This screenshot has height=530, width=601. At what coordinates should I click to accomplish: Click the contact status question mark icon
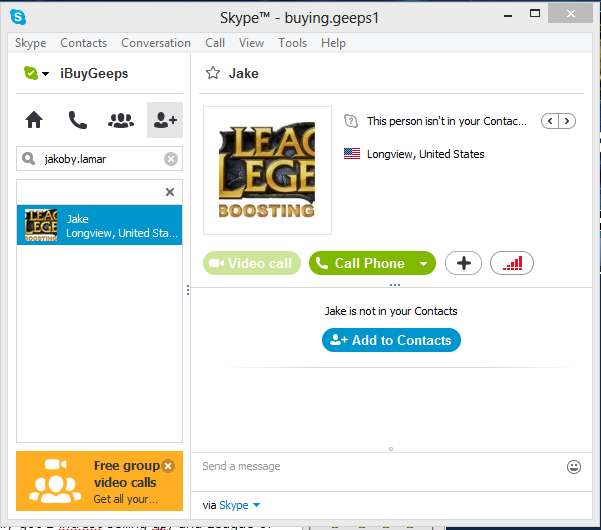(351, 121)
